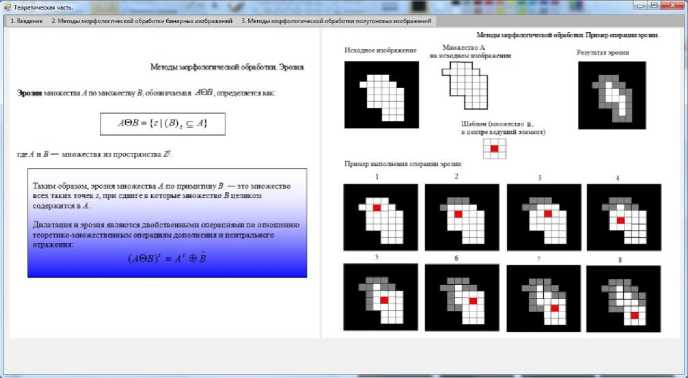
Task: Click the blue gradient explanation box
Action: (167, 223)
